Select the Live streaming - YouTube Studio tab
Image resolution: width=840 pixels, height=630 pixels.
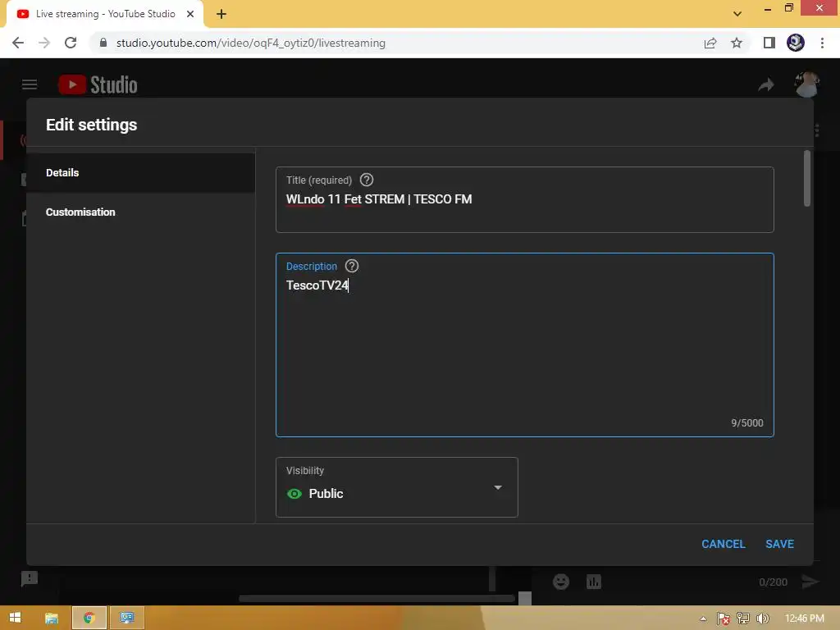105,14
